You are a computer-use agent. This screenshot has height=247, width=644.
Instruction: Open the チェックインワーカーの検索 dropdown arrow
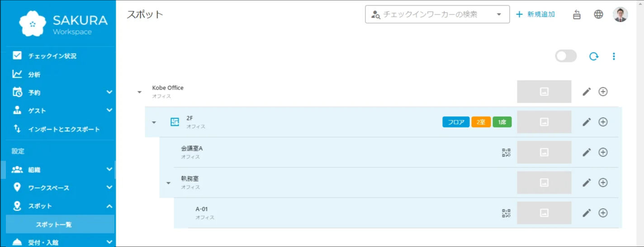pos(499,14)
